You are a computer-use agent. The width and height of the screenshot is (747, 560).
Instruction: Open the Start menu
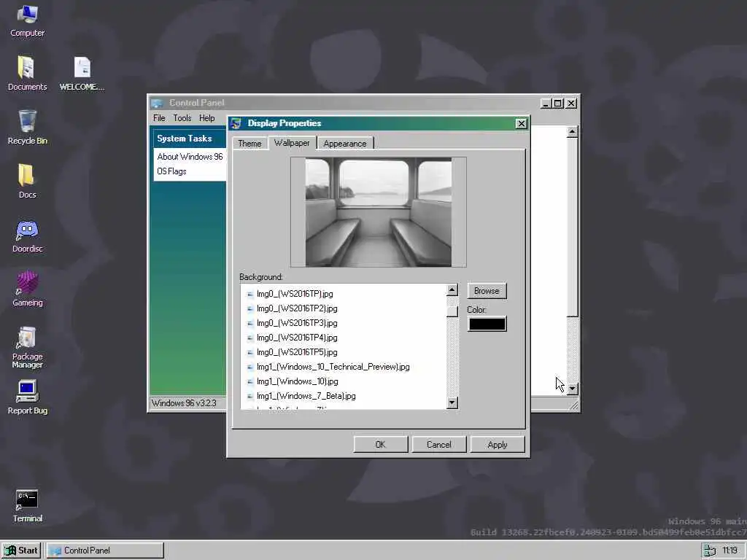point(21,551)
